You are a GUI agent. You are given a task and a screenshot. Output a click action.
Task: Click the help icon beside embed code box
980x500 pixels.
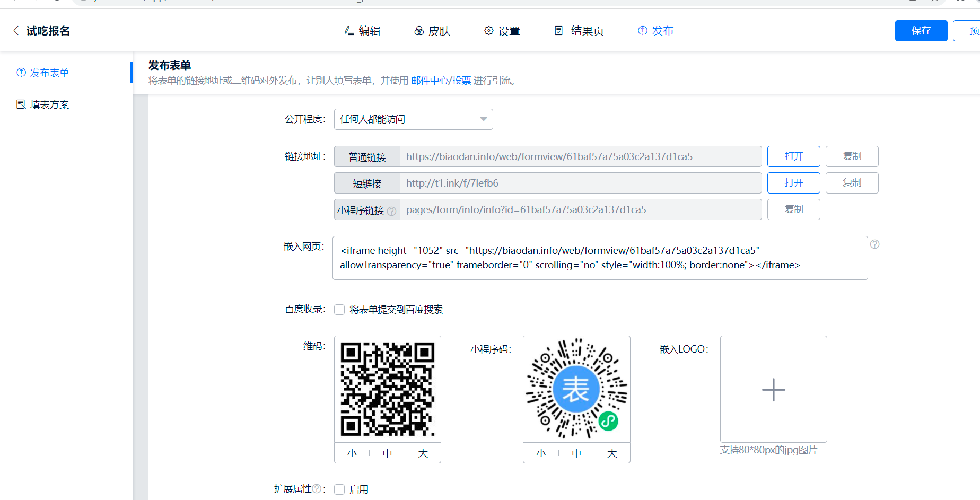pyautogui.click(x=875, y=244)
